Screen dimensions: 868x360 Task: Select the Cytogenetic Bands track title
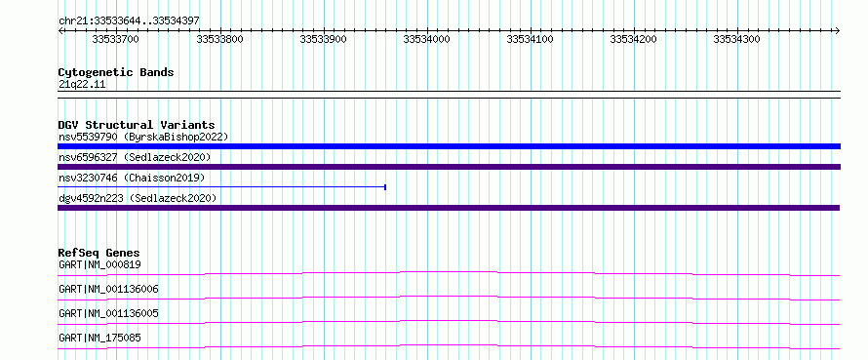116,72
